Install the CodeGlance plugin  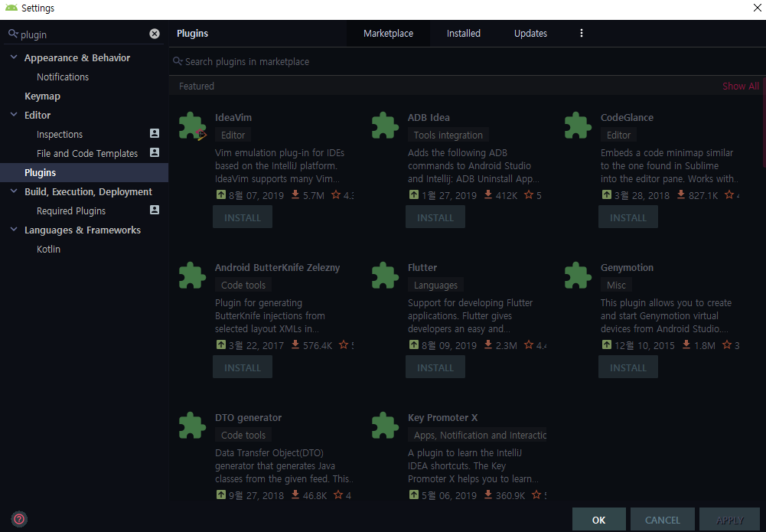pos(627,217)
